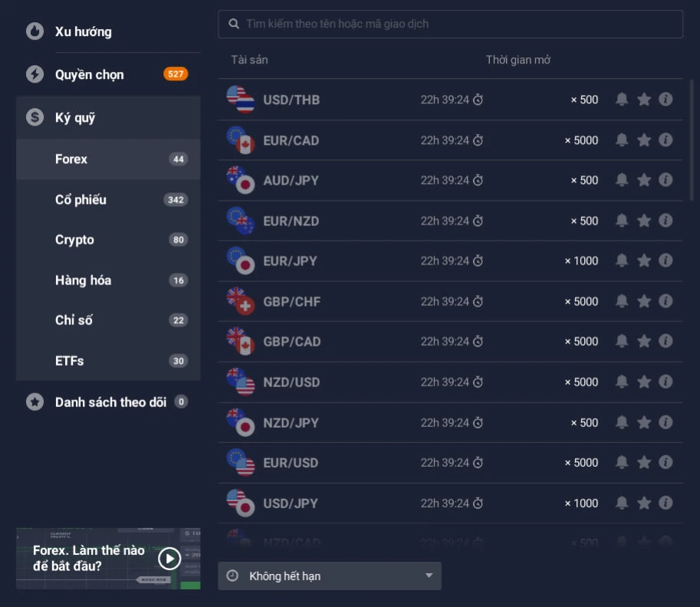Expand the Quyền chọn category

coord(108,74)
